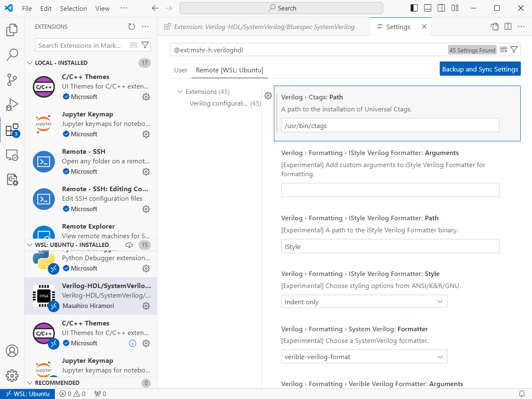The height and width of the screenshot is (399, 532).
Task: Open the Manage gear in activity bar
Action: (12, 376)
